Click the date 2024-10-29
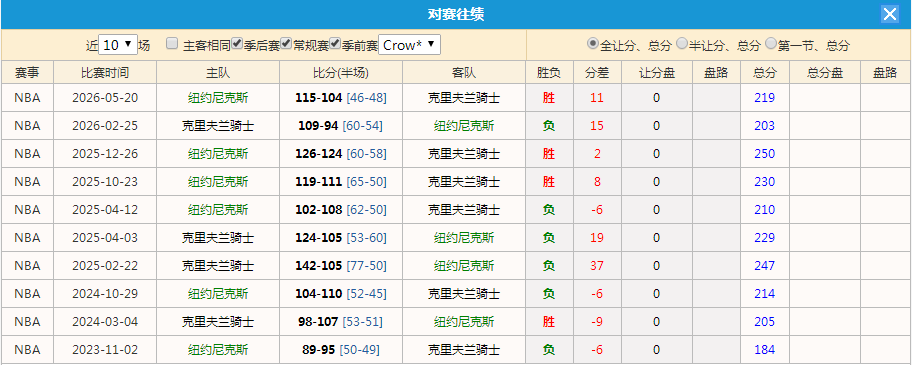The width and height of the screenshot is (912, 365). click(105, 294)
